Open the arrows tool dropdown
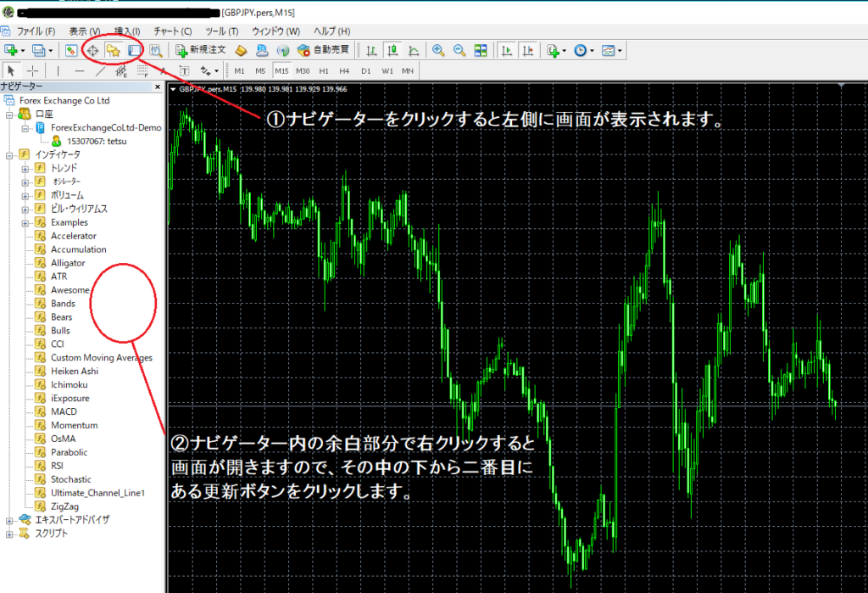The image size is (868, 593). (x=216, y=71)
